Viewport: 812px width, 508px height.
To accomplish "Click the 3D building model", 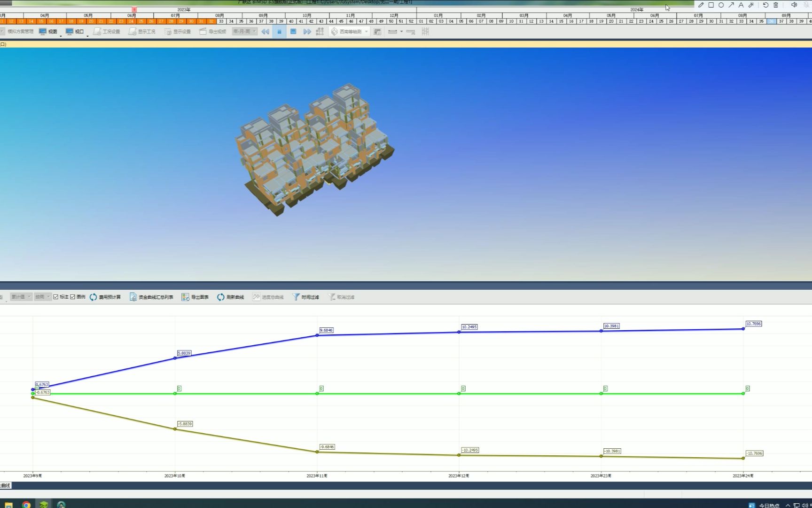I will 314,150.
